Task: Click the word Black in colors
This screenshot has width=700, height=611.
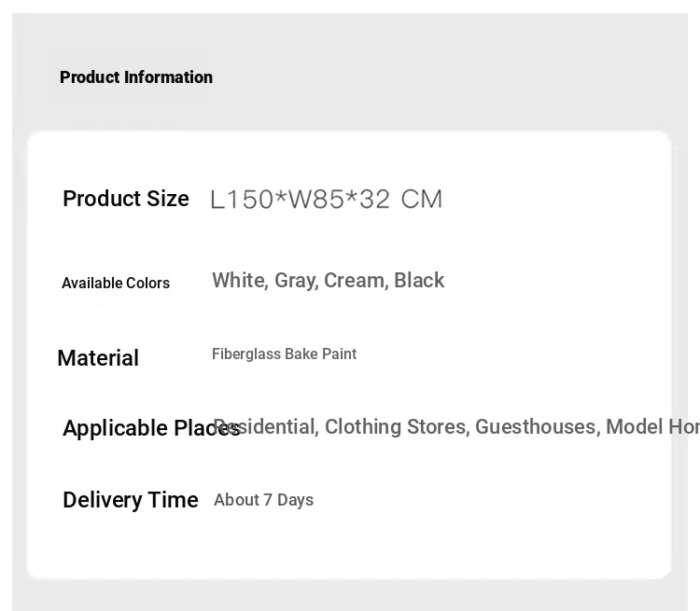Action: tap(419, 280)
